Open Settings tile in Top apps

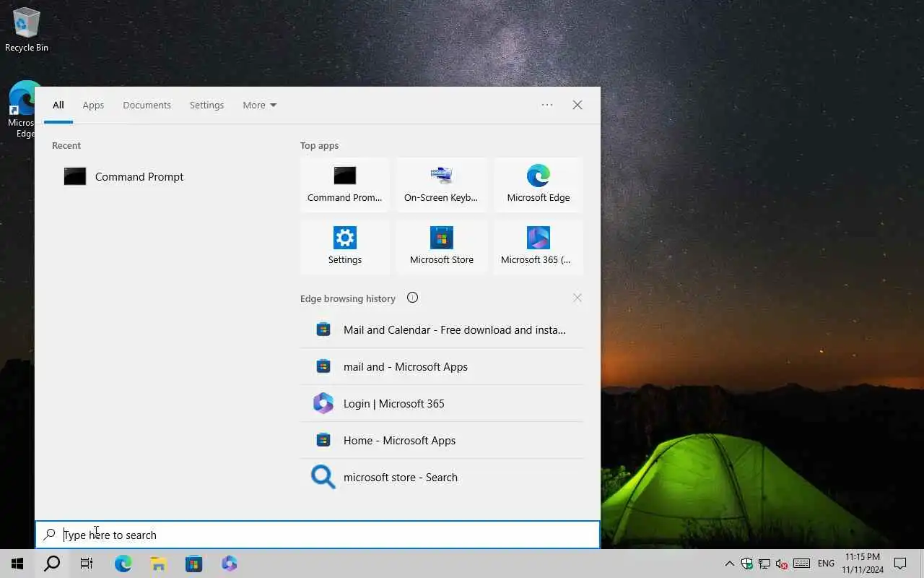click(344, 247)
